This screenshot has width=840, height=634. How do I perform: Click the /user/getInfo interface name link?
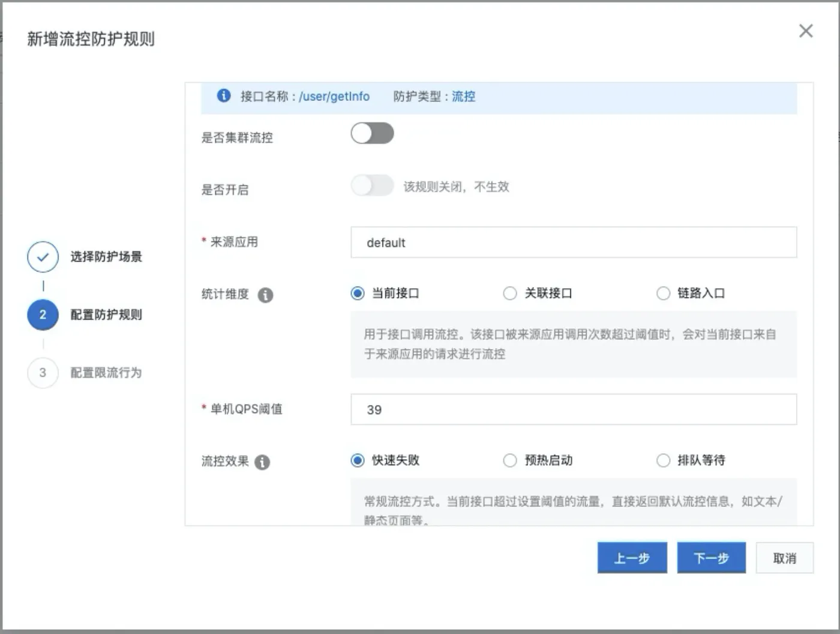(x=334, y=96)
